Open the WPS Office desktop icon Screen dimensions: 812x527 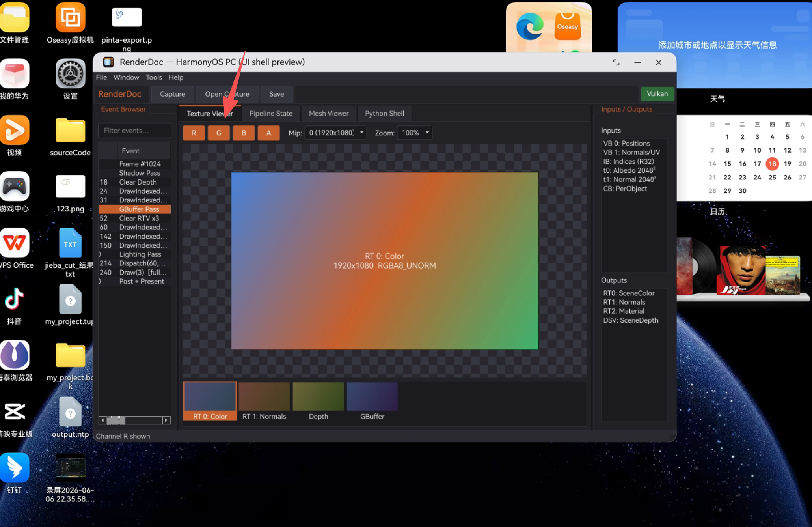pos(15,243)
